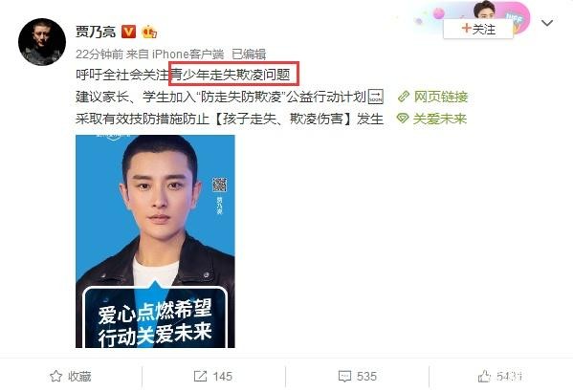Click the thumbs-up membership badge icon
This screenshot has width=573, height=392.
[149, 32]
